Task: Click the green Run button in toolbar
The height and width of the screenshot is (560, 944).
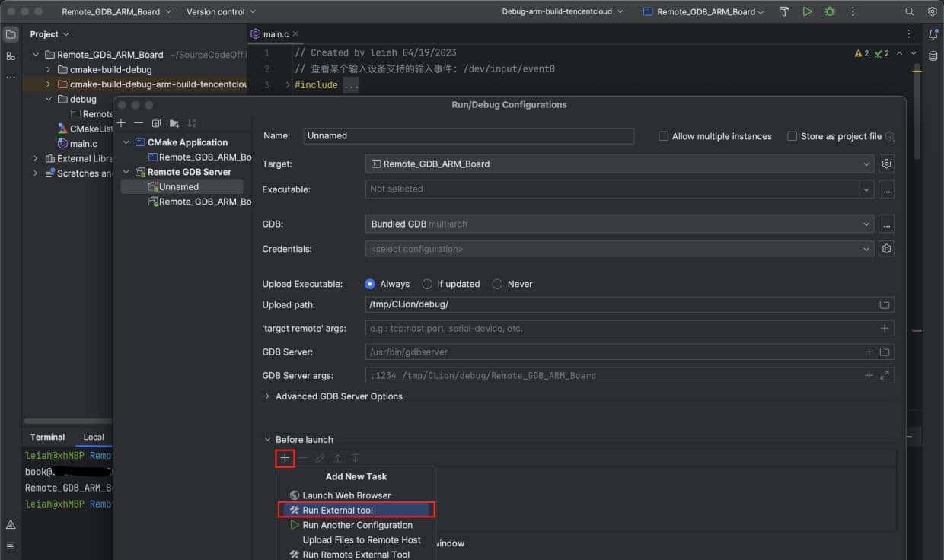Action: (x=807, y=11)
